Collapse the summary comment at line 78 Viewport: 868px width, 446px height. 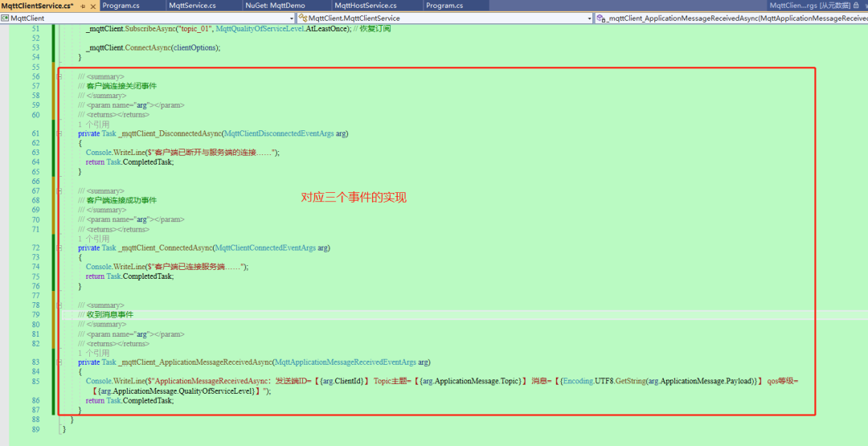[59, 305]
